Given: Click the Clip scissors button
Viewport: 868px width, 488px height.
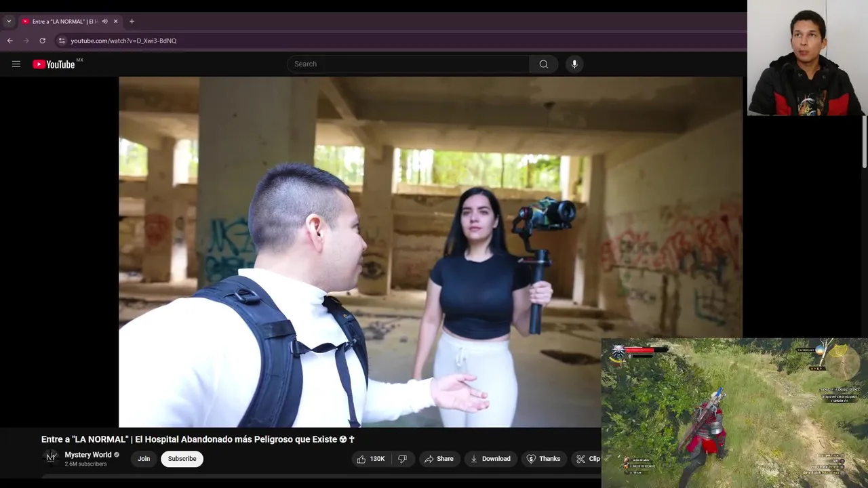Looking at the screenshot, I should 587,459.
